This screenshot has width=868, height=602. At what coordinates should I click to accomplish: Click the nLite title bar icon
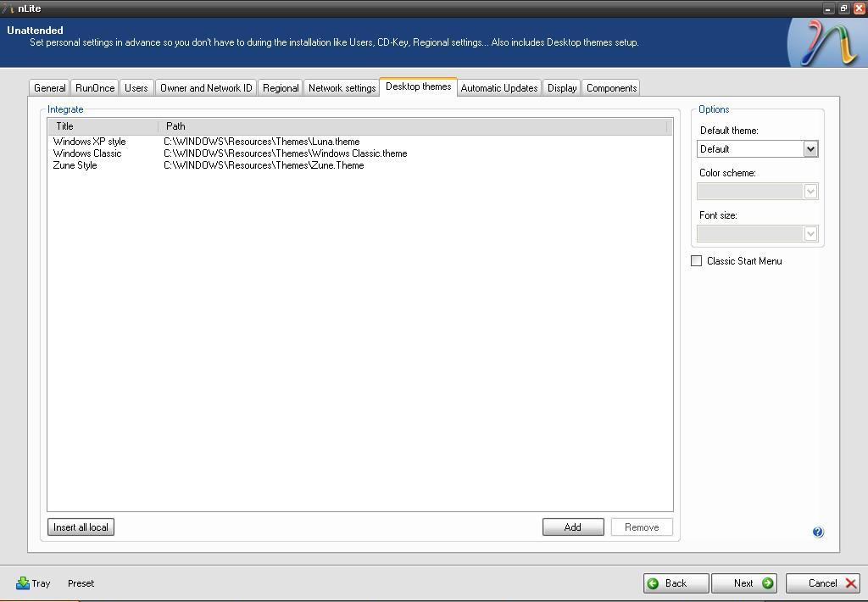coord(8,8)
